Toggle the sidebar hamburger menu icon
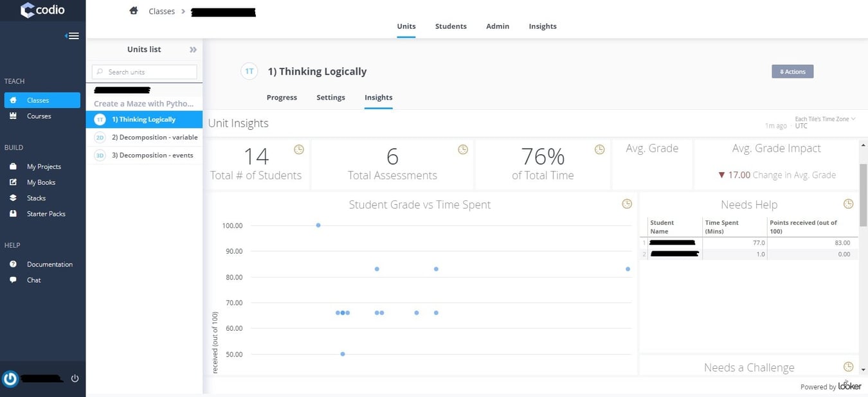The width and height of the screenshot is (868, 397). coord(73,36)
